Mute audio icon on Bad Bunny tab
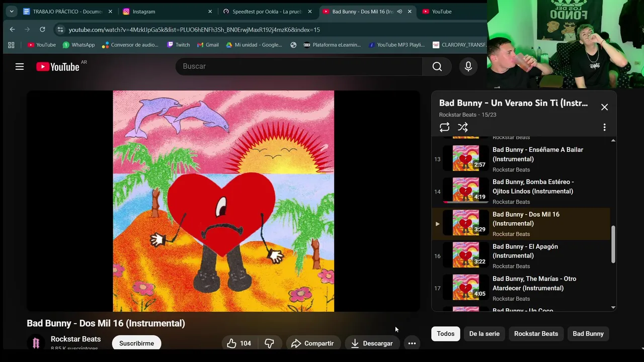Screen dimensions: 644x362 (399, 11)
